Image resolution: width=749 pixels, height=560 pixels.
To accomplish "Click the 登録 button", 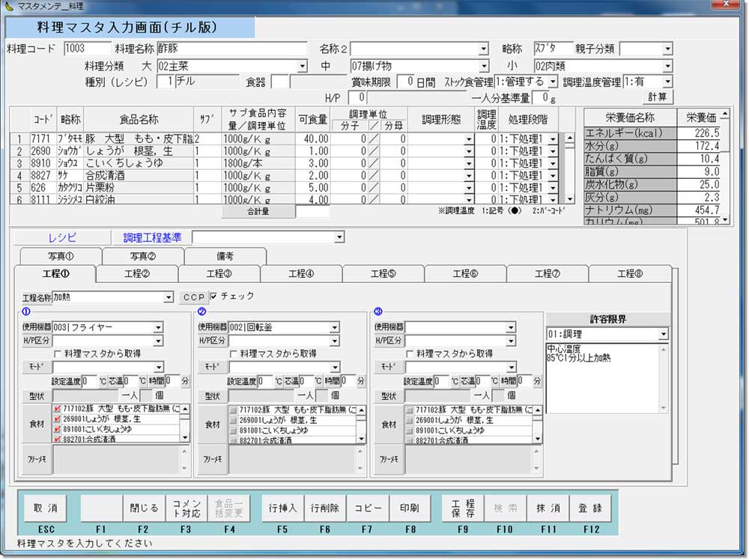I will coord(590,508).
